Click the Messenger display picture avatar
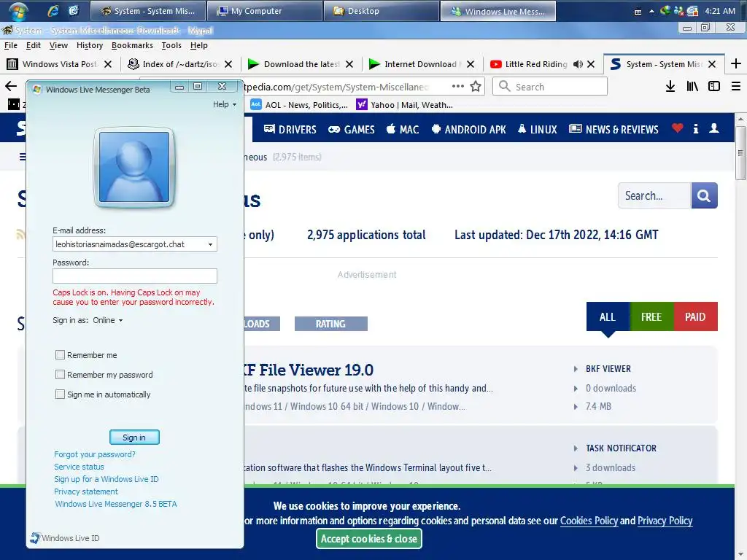747x560 pixels. pyautogui.click(x=134, y=167)
